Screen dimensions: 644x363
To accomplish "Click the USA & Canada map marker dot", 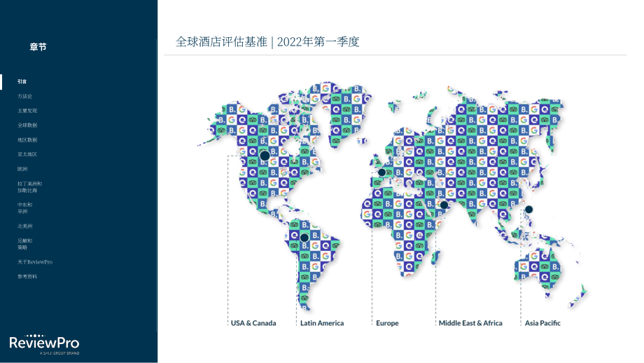I will [x=265, y=156].
